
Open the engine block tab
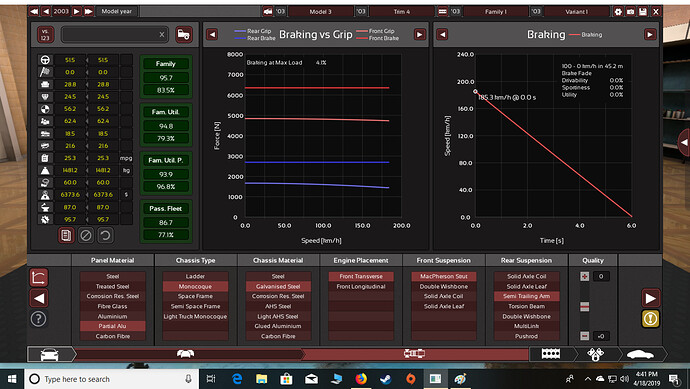[x=551, y=354]
